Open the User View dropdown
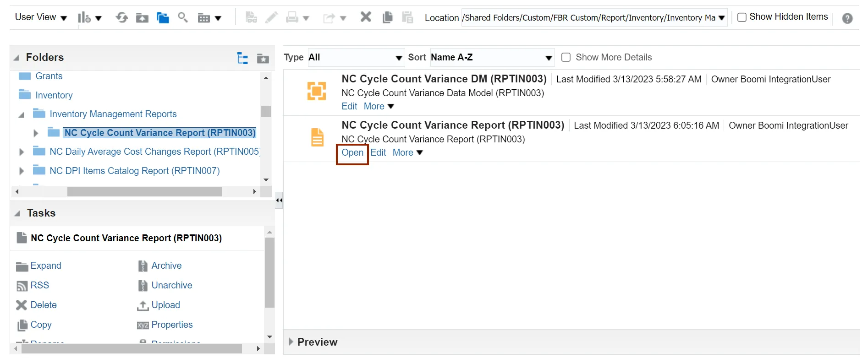 41,17
